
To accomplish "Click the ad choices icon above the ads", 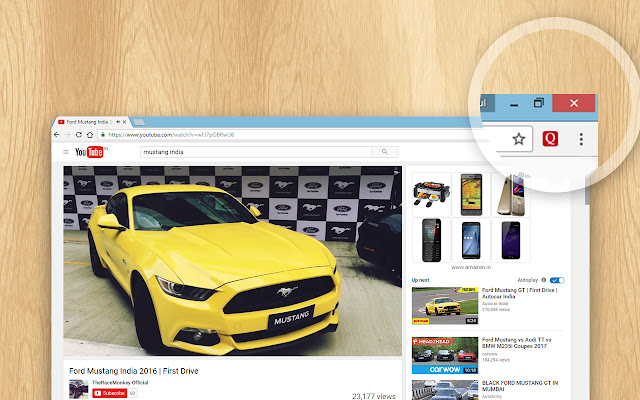I will (x=522, y=175).
